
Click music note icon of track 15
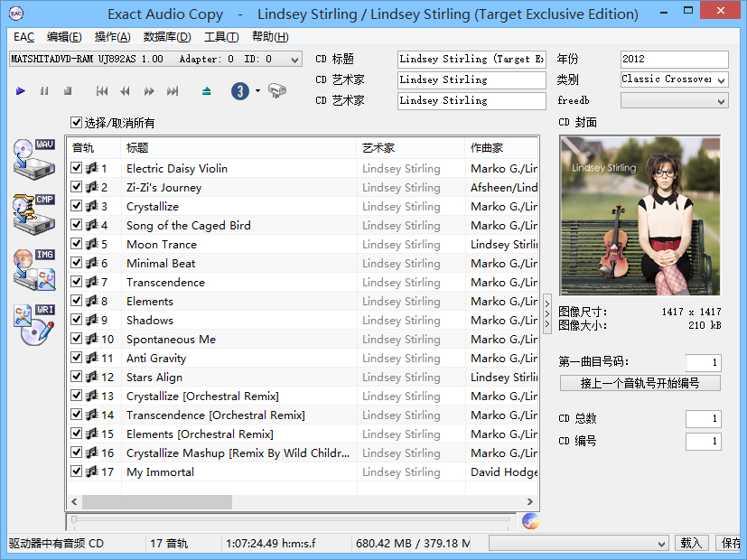click(x=91, y=434)
